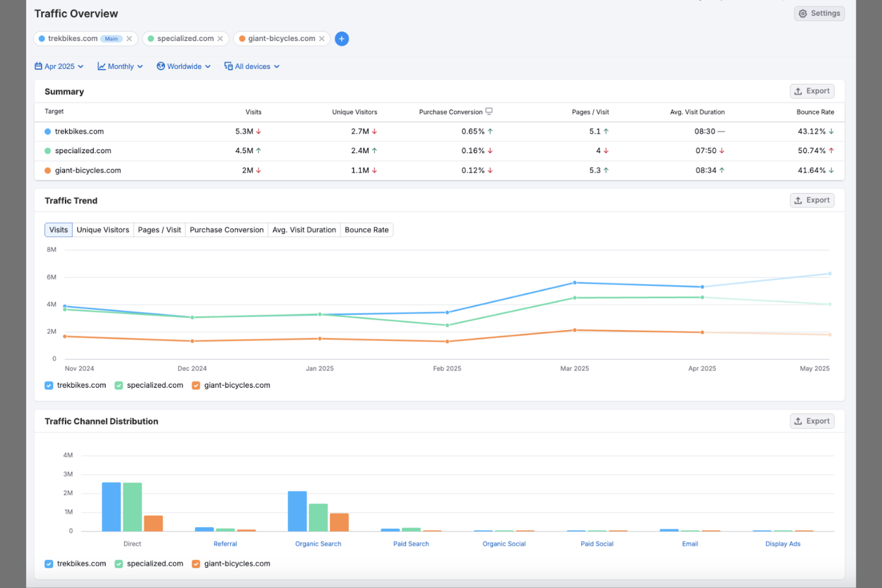Open the Worldwide location dropdown
Viewport: 882px width, 588px height.
point(184,66)
